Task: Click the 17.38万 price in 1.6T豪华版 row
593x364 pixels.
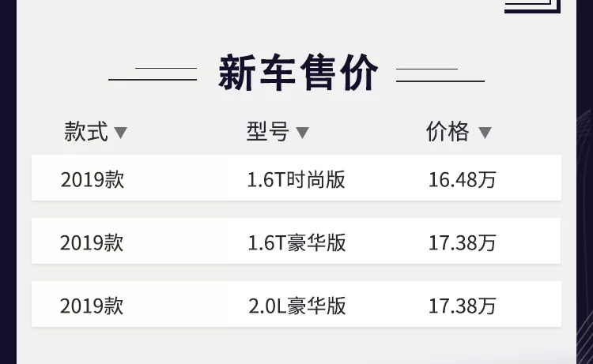Action: (463, 242)
